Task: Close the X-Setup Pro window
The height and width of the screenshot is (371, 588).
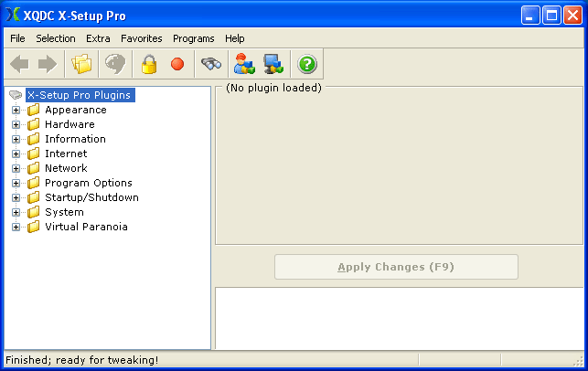Action: pos(573,16)
